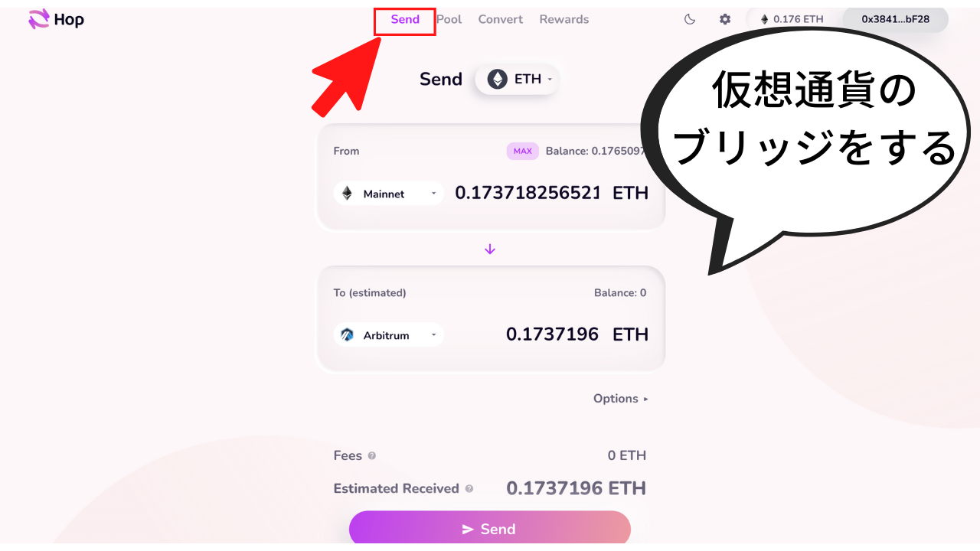The width and height of the screenshot is (980, 551).
Task: Click the gradient Send button
Action: 490,528
